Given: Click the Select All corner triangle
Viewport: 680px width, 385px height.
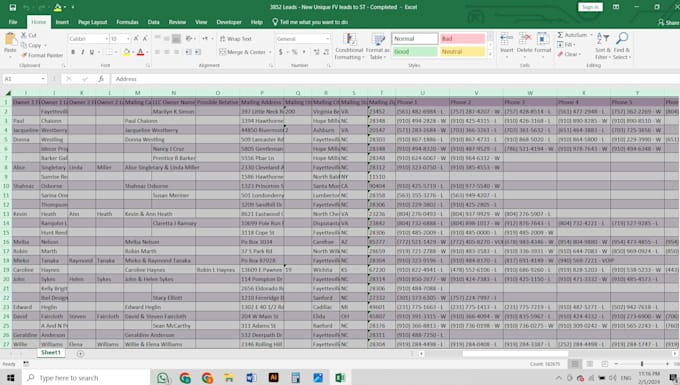Looking at the screenshot, I should click(8, 93).
